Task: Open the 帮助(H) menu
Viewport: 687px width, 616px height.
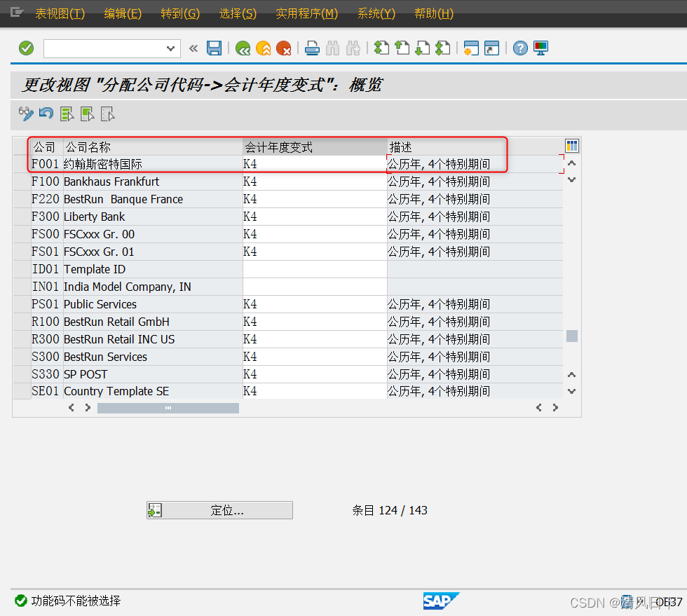Action: (434, 13)
